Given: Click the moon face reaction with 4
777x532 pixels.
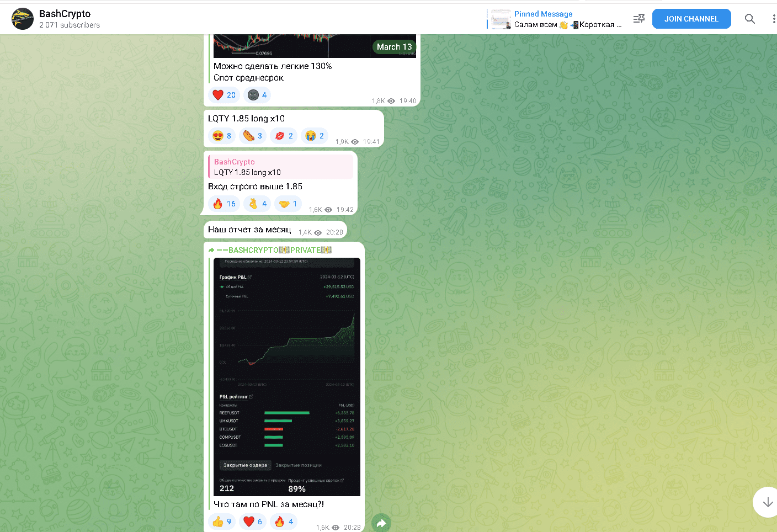Looking at the screenshot, I should [257, 95].
